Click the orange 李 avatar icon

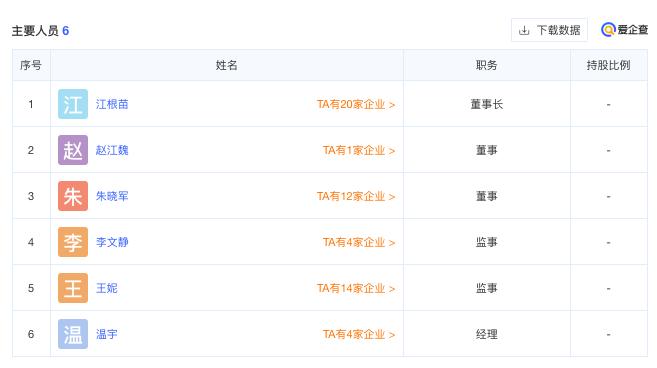[x=73, y=242]
